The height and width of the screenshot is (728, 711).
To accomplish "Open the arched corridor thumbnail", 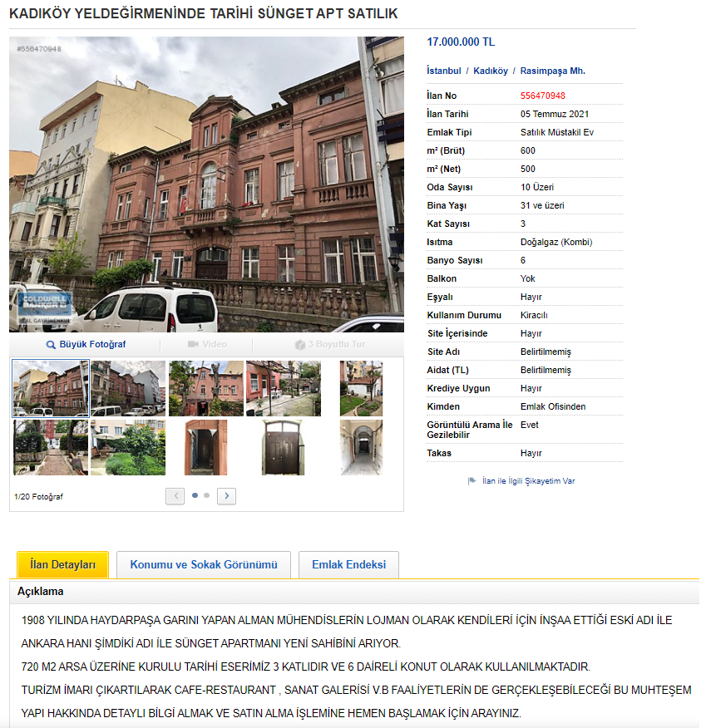I will 361,447.
